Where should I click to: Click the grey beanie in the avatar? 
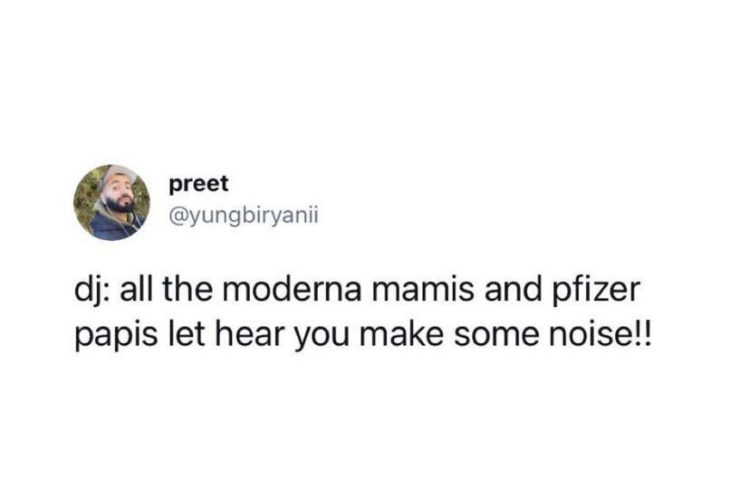tap(115, 179)
